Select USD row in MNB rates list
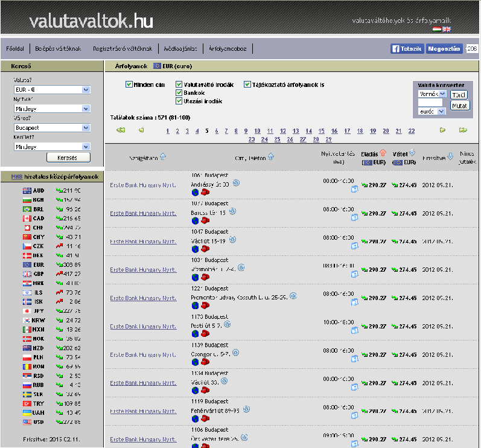The width and height of the screenshot is (481, 448). coord(51,422)
